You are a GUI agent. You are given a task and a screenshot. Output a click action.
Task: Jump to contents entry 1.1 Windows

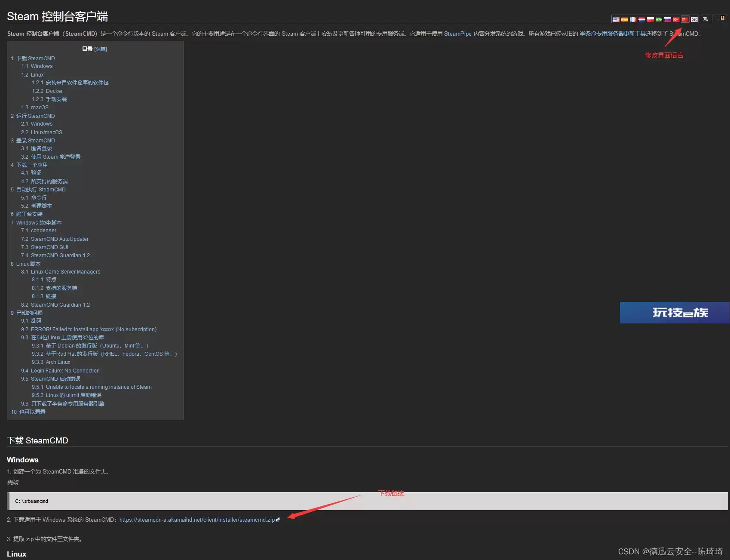coord(37,66)
